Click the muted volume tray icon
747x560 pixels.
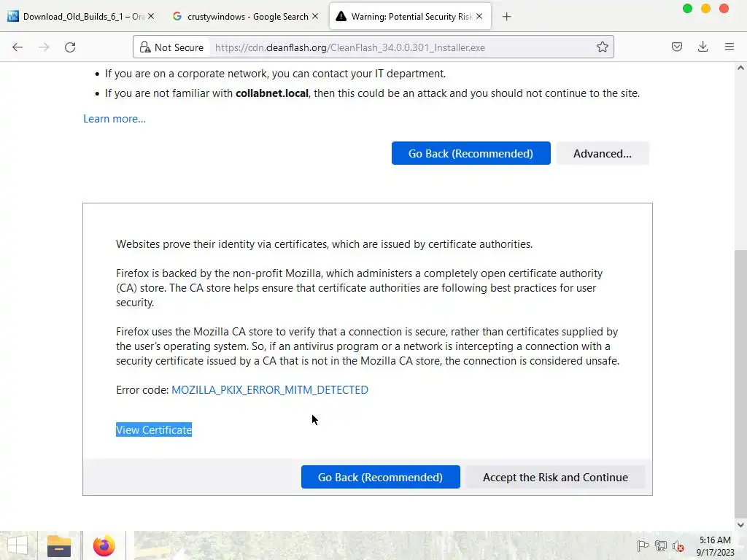click(678, 546)
